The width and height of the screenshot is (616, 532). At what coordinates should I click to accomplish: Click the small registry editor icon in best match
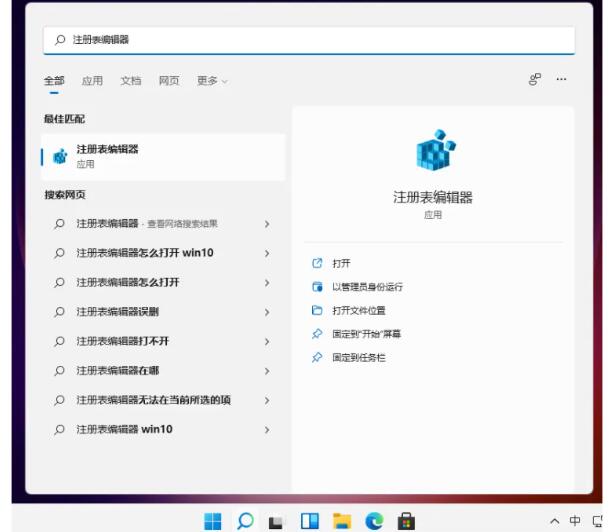(x=60, y=157)
